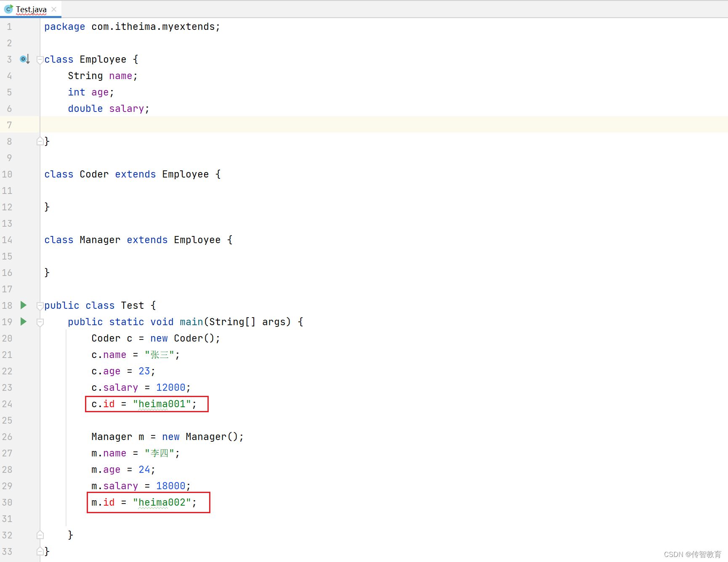Viewport: 728px width, 562px height.
Task: Click 'main' method name
Action: point(191,322)
